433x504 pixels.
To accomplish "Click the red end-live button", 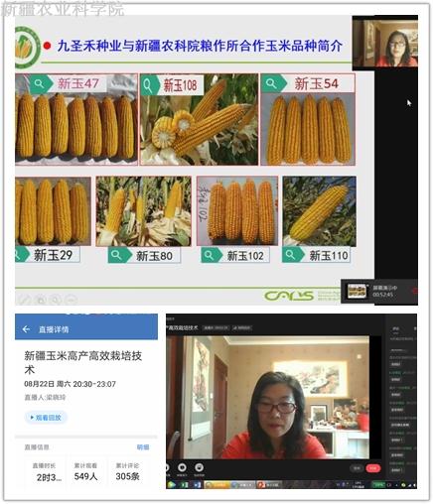I will coord(372,468).
